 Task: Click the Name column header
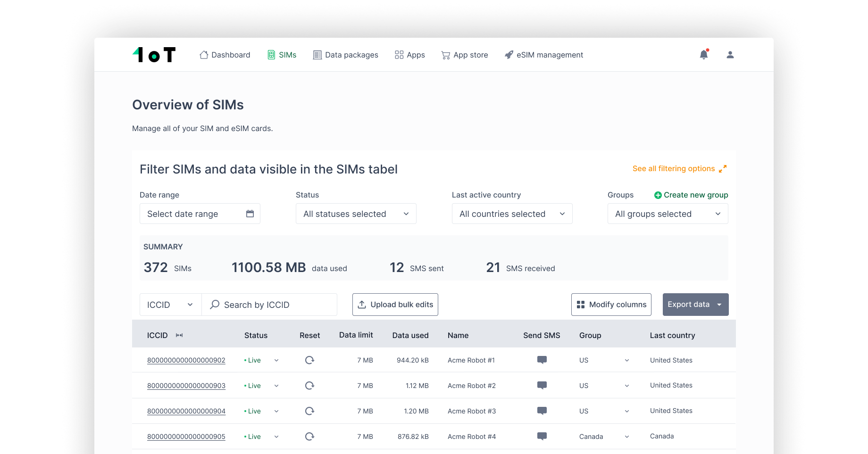458,335
